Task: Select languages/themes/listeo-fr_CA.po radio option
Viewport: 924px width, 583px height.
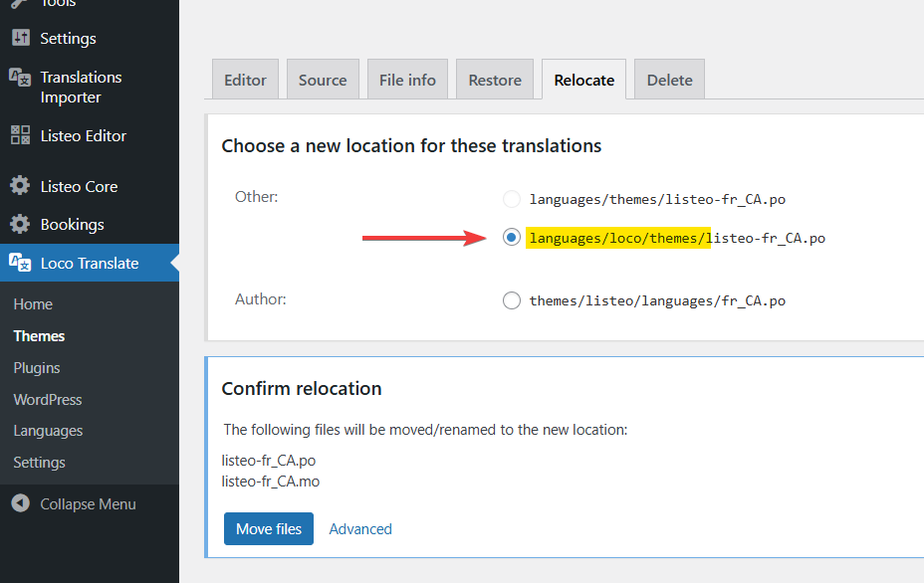Action: (512, 199)
